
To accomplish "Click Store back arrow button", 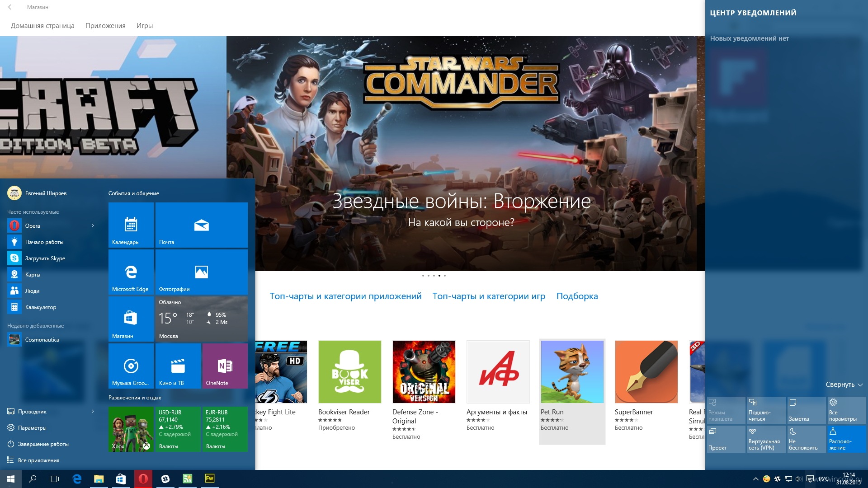I will point(11,7).
